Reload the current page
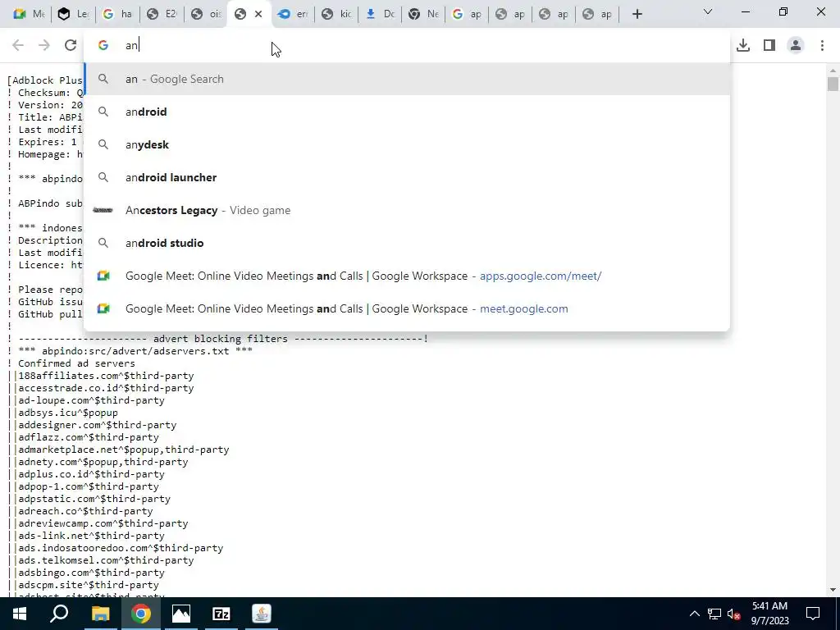The image size is (840, 630). tap(71, 45)
